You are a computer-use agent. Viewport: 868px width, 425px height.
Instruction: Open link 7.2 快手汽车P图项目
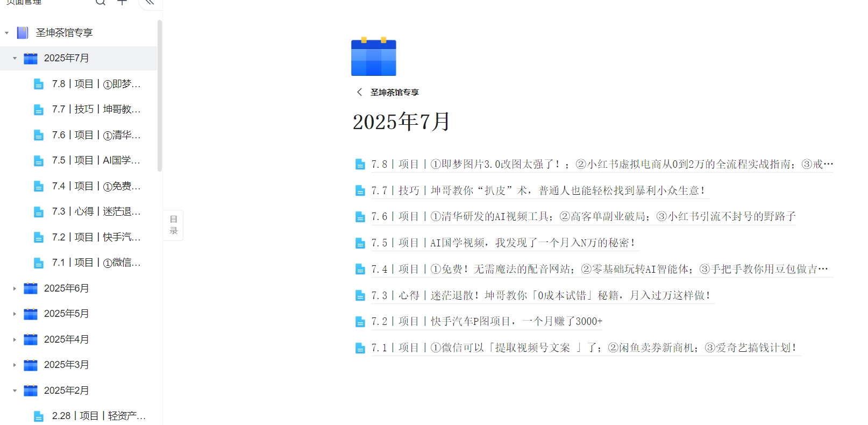tap(487, 321)
